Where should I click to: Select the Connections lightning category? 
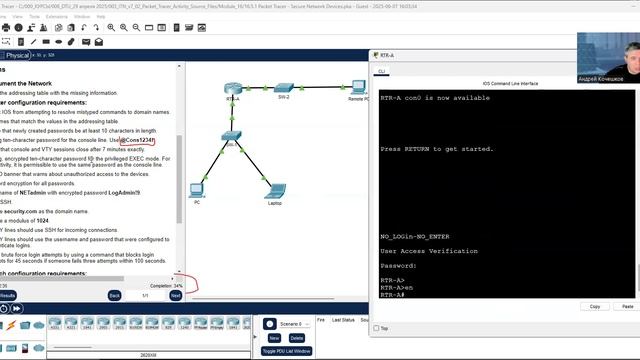(x=11, y=325)
